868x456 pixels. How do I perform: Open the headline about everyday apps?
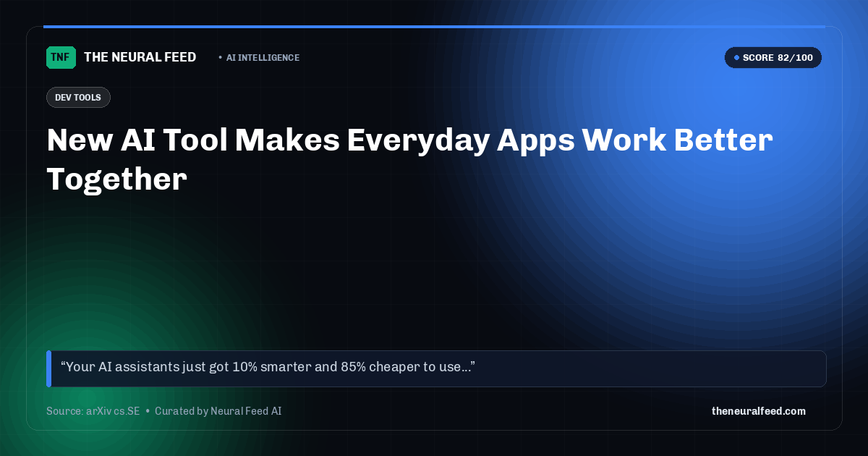coord(409,159)
